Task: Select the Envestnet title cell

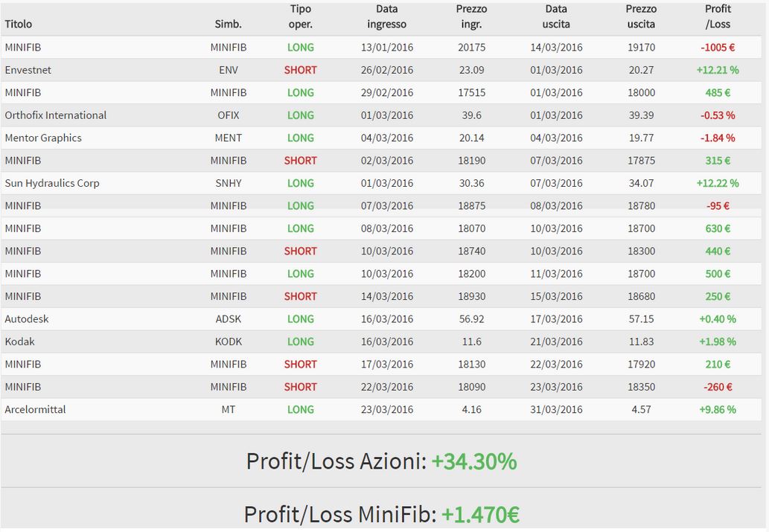Action: (x=28, y=70)
